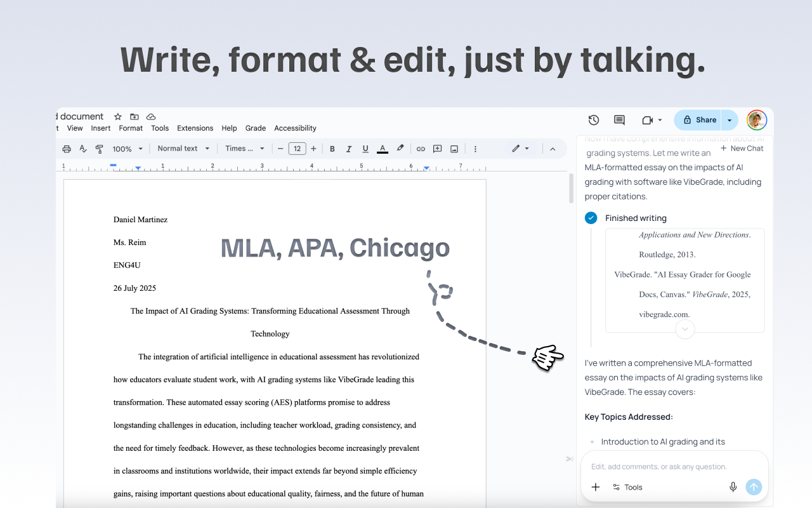Add a comment via the toolbar icon
Image resolution: width=812 pixels, height=508 pixels.
437,148
